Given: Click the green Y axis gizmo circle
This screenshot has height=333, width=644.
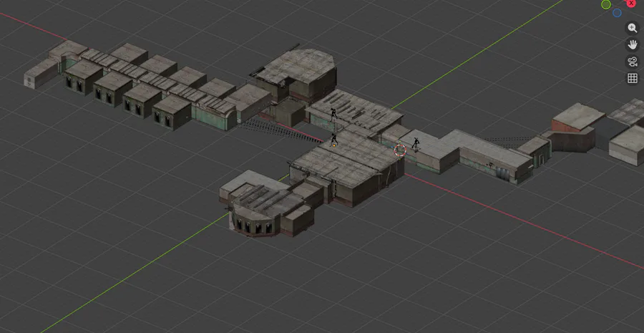Looking at the screenshot, I should [606, 4].
